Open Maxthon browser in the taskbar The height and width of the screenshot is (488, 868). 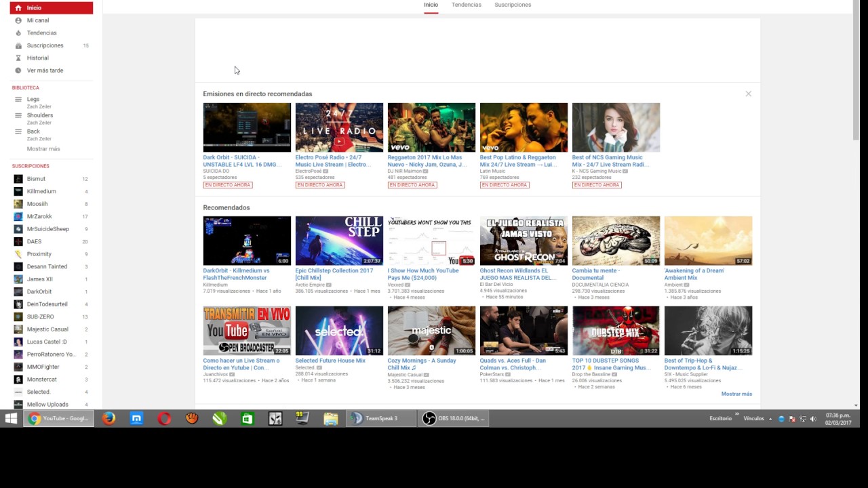click(136, 418)
